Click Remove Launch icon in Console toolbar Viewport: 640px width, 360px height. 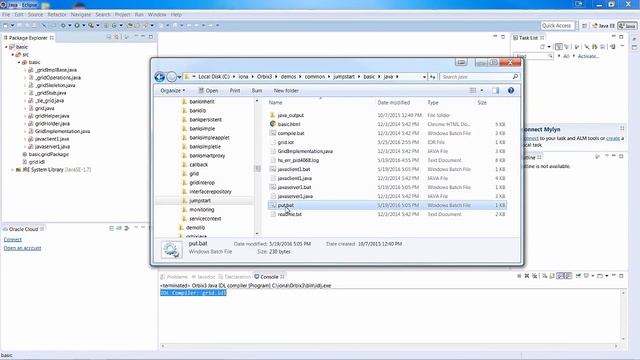tap(527, 276)
